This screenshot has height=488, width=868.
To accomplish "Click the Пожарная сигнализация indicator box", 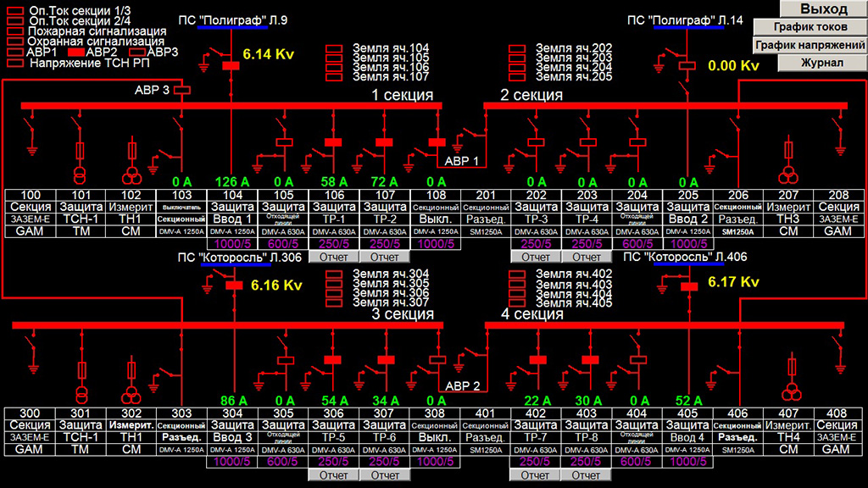I will coord(15,31).
